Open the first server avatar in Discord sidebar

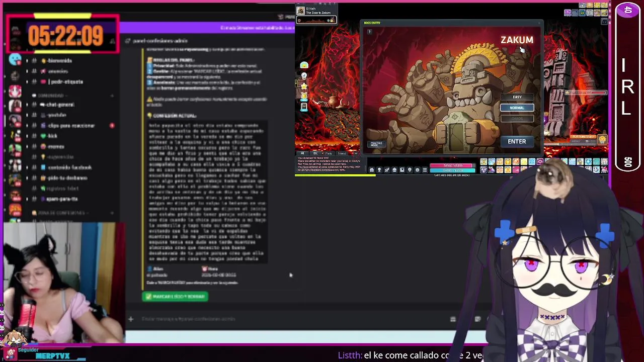15,60
